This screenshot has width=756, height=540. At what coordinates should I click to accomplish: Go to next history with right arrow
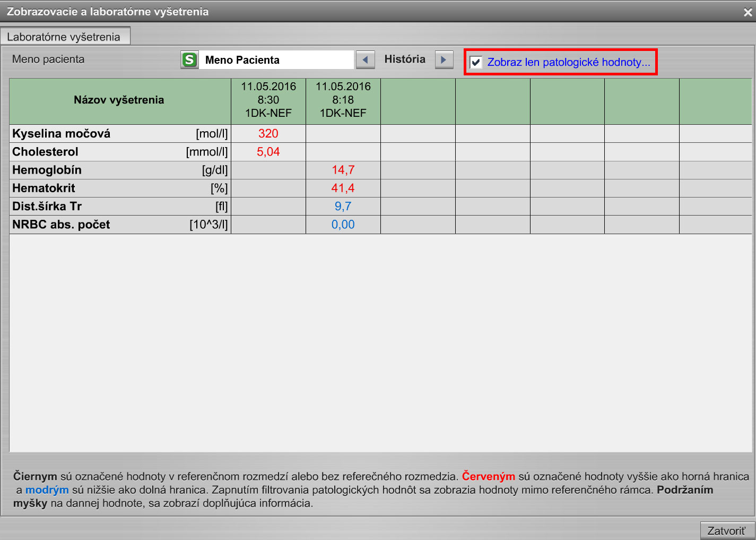click(x=444, y=59)
